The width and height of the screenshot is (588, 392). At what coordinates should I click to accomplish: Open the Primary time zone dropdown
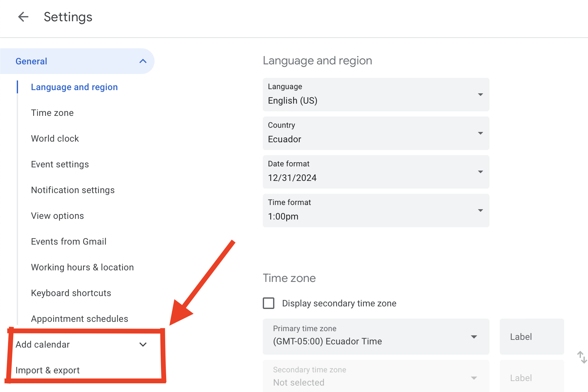(x=376, y=337)
